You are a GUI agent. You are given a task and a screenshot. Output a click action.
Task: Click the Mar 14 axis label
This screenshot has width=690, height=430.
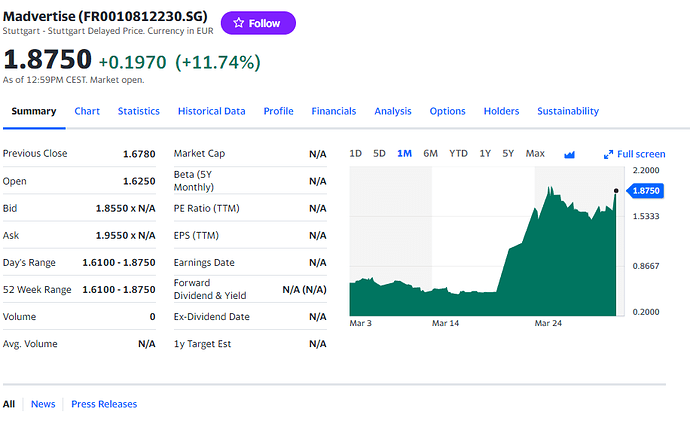tap(445, 323)
